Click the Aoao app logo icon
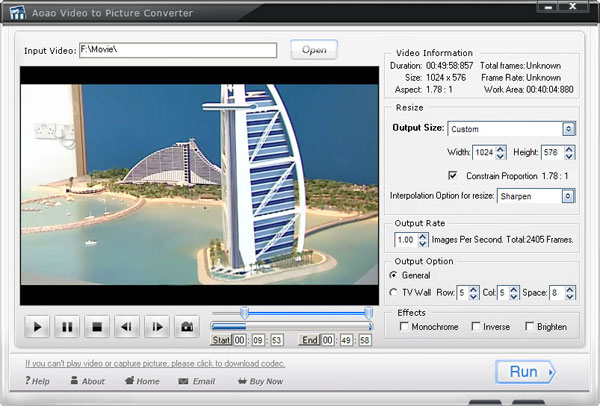This screenshot has width=600, height=406. click(x=17, y=13)
